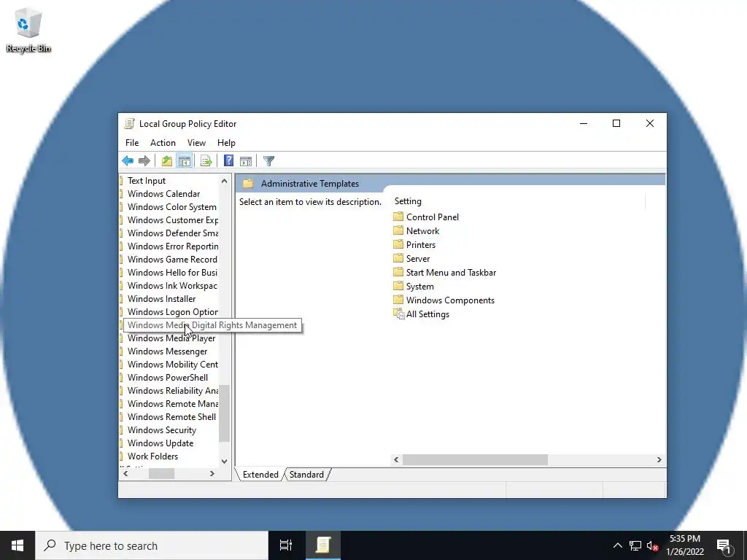
Task: Click the All Settings icon
Action: click(398, 314)
